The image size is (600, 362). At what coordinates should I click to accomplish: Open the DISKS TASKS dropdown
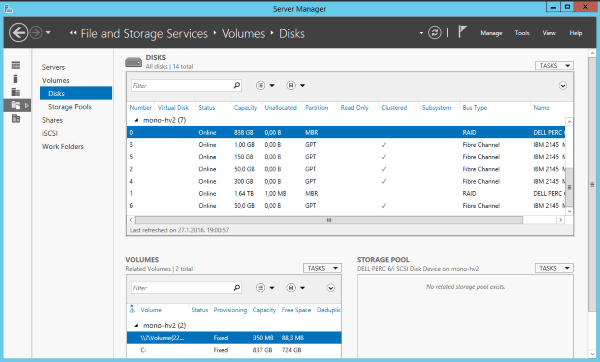click(x=554, y=66)
